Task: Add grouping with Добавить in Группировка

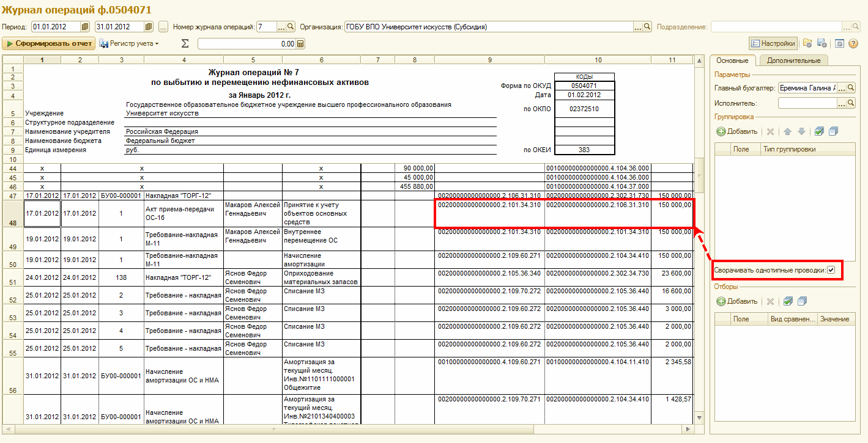Action: coord(737,131)
